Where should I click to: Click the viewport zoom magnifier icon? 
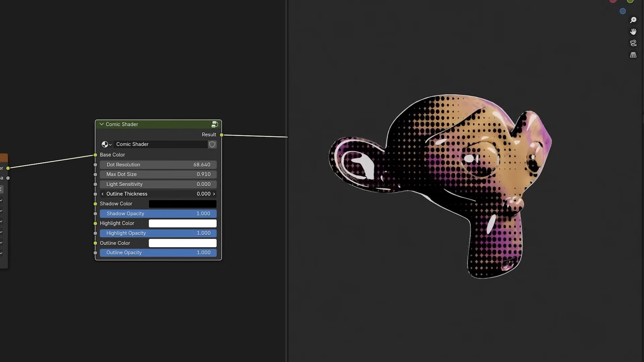633,20
